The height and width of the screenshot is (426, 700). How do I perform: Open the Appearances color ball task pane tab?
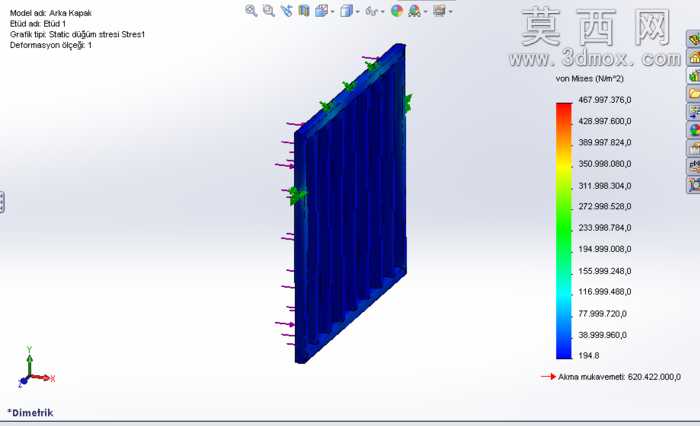(693, 130)
